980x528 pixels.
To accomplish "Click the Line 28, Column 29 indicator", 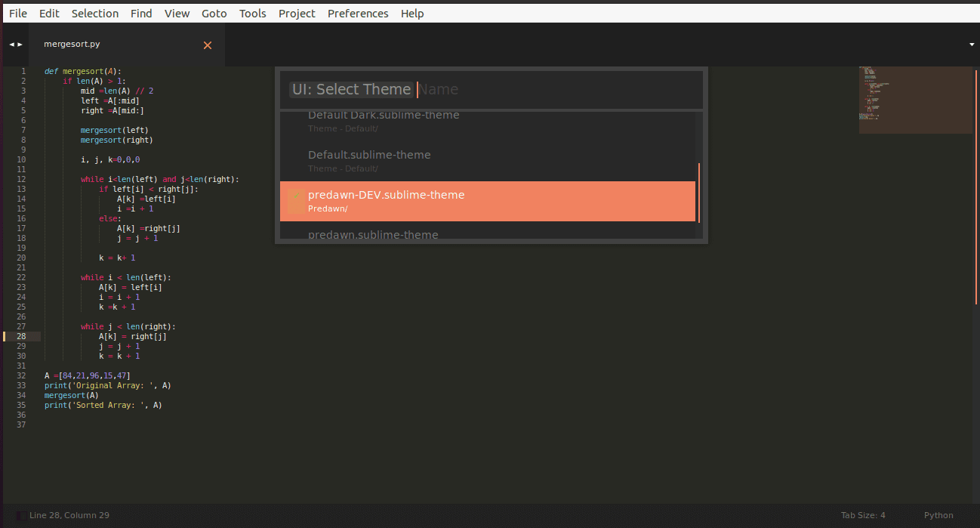I will [69, 515].
